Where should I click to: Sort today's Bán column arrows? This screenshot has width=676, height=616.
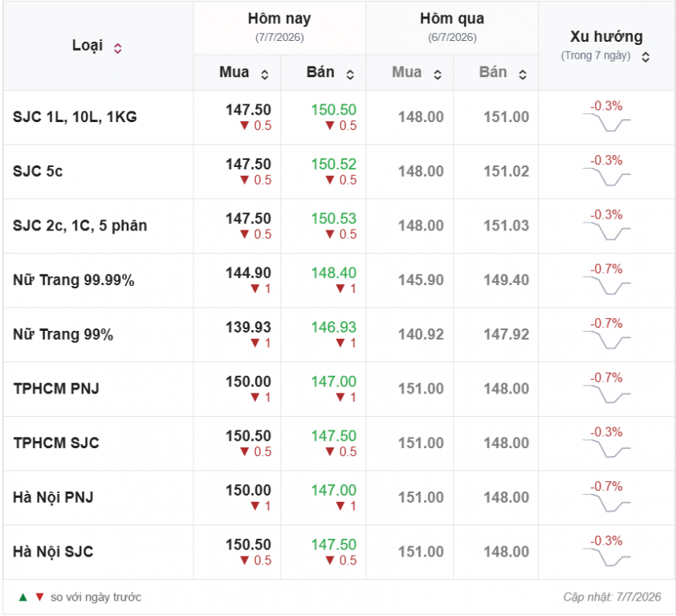point(350,75)
